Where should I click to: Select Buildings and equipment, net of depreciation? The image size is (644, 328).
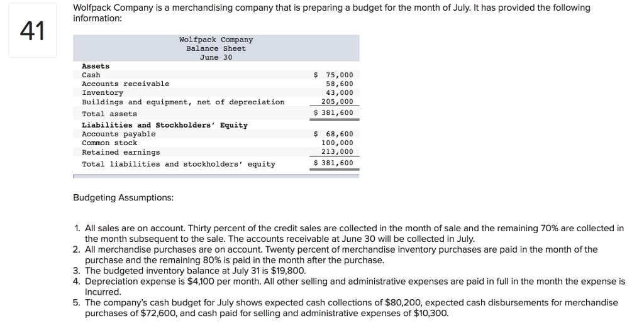click(x=183, y=102)
